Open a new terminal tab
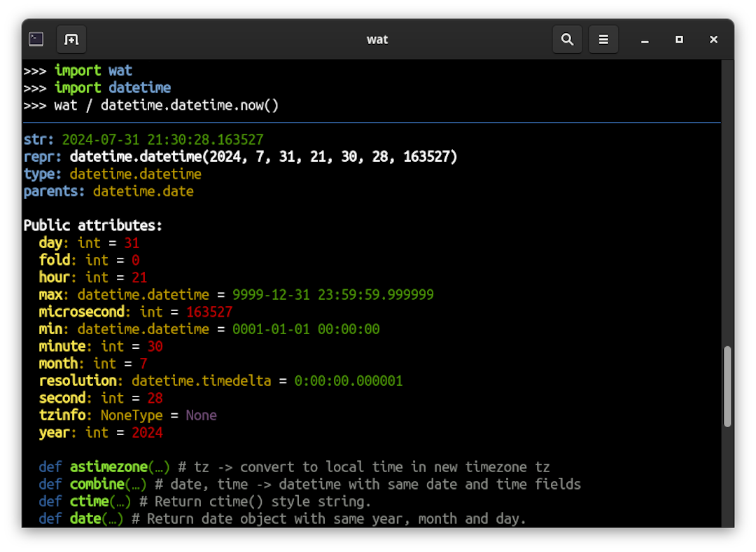This screenshot has height=552, width=756. pyautogui.click(x=71, y=39)
